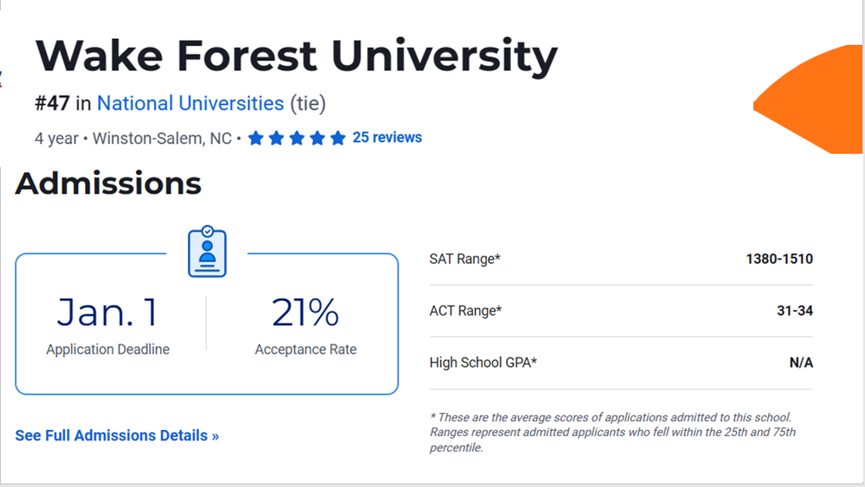This screenshot has width=865, height=487.
Task: Select the 21% acceptance rate figure
Action: coord(305,312)
